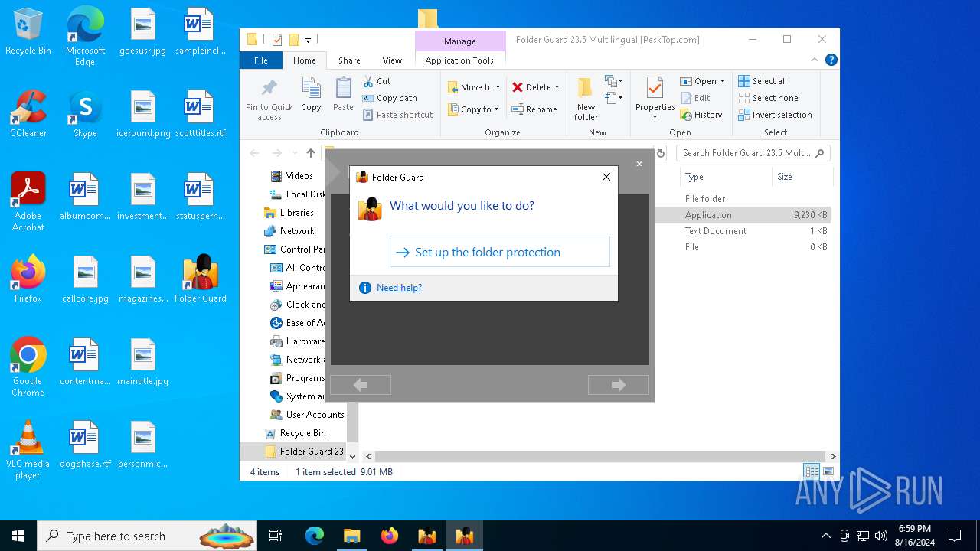The width and height of the screenshot is (980, 551).
Task: Click Invert selection in ribbon
Action: click(x=775, y=115)
